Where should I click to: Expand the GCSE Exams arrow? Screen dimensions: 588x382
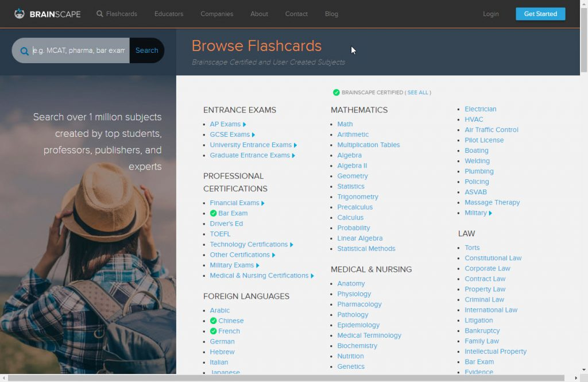coord(253,135)
